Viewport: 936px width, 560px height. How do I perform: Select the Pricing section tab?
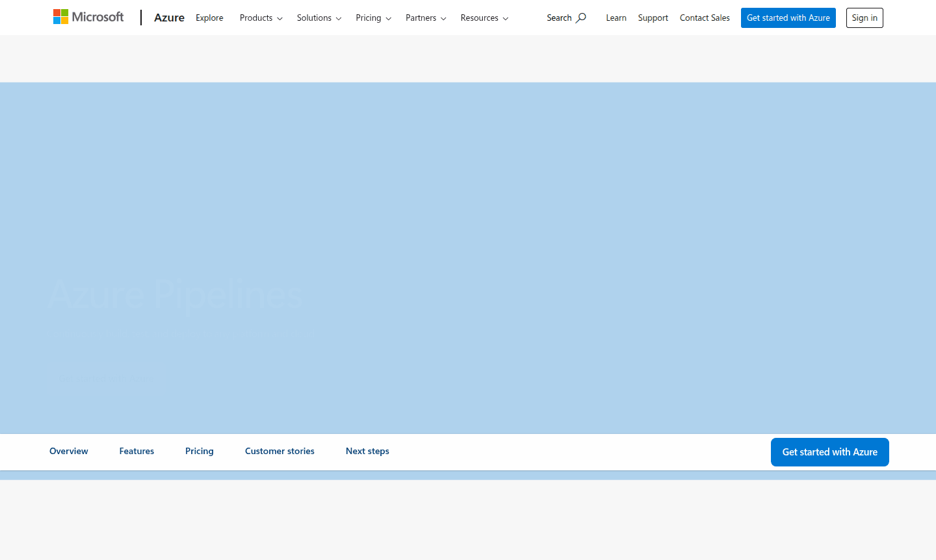[x=199, y=451]
